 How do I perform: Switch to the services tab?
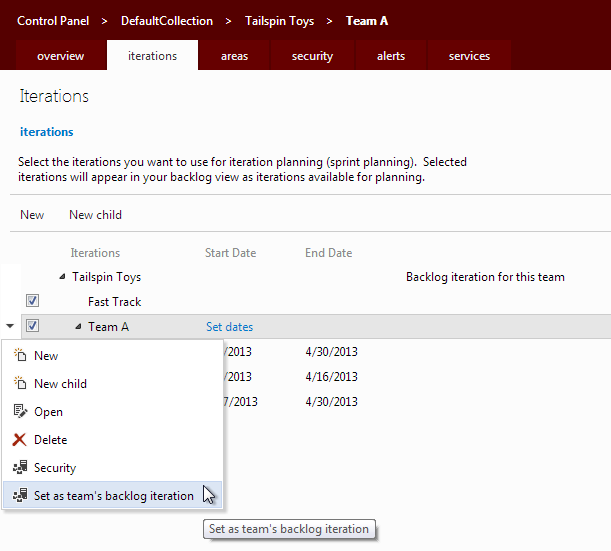point(469,56)
